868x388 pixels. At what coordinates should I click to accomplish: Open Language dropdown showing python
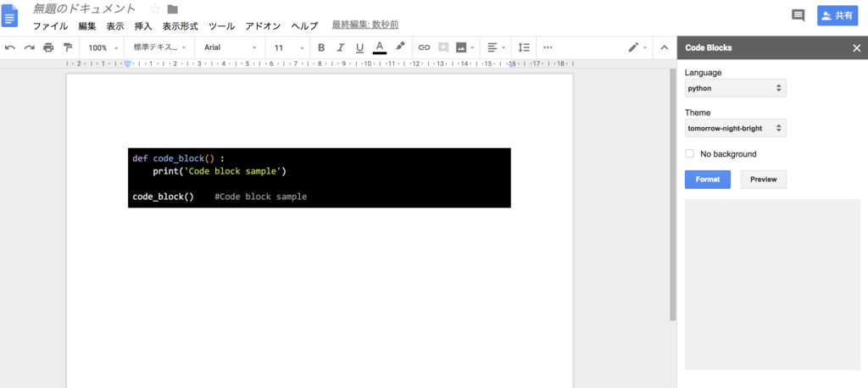click(x=735, y=88)
